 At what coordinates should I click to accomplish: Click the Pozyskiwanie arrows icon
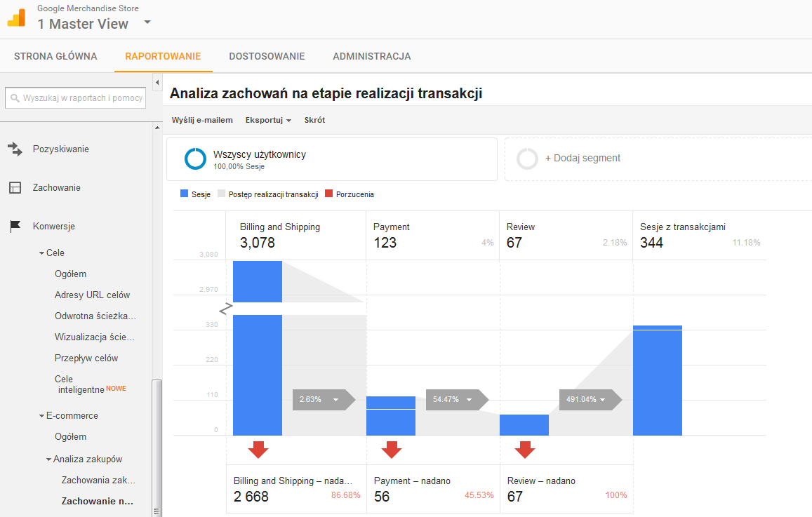(x=15, y=149)
